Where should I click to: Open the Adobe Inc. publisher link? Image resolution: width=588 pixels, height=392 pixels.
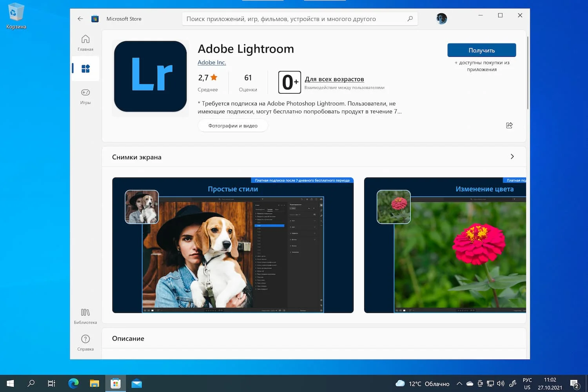point(212,63)
